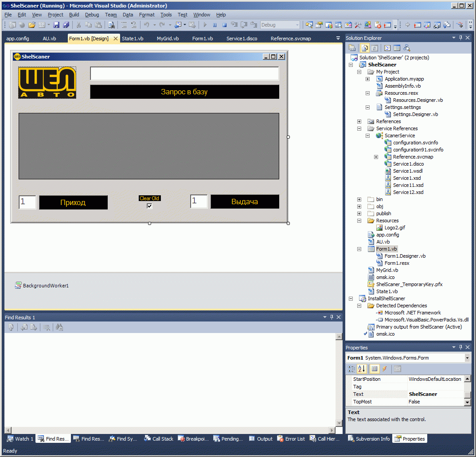Viewport: 476px width, 457px height.
Task: Click the ШЕЛ АВТО logo picture on the form
Action: coord(47,82)
